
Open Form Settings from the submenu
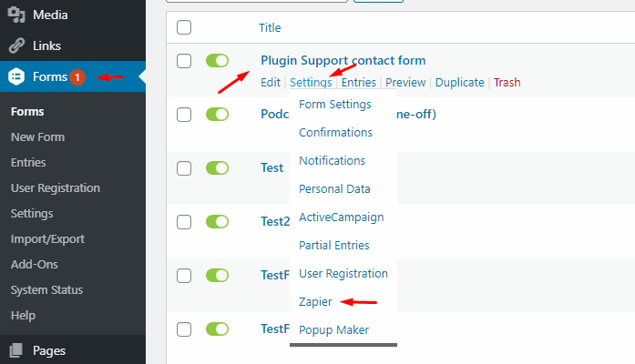[x=335, y=105]
